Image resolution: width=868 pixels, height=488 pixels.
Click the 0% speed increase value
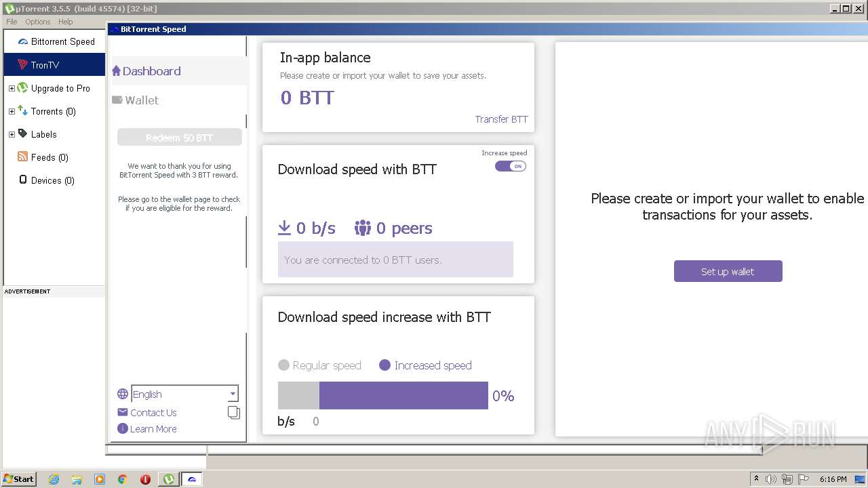pyautogui.click(x=503, y=396)
